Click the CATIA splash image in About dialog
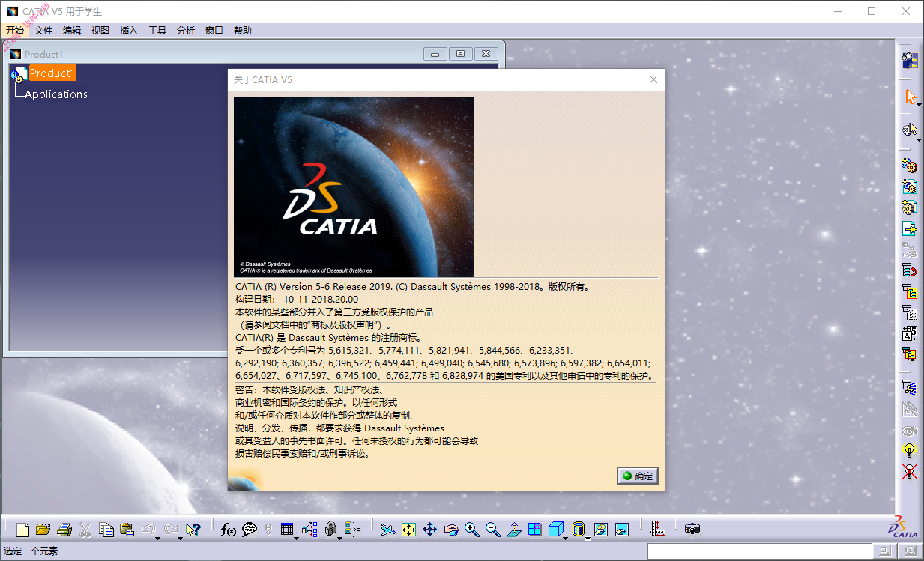The image size is (924, 561). click(354, 187)
